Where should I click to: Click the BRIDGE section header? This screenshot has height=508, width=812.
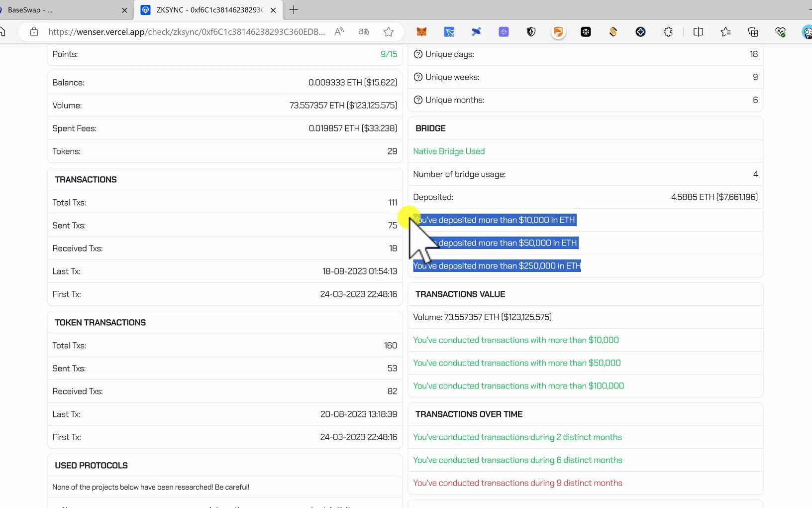(x=430, y=128)
